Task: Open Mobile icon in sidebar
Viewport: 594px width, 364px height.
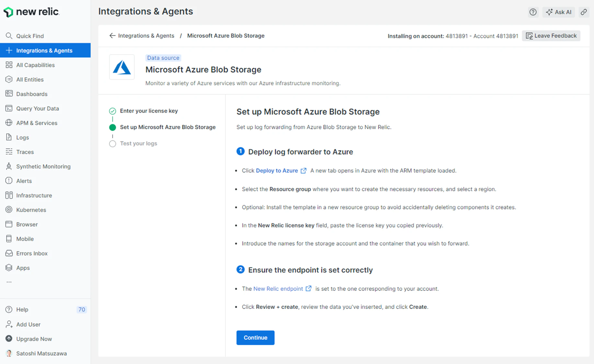Action: [x=9, y=239]
